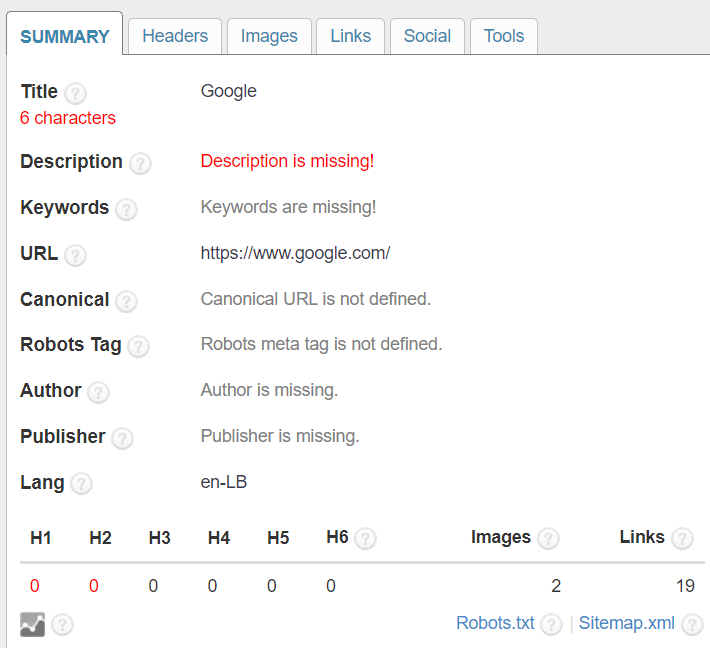Click the page URL https://www.google.com/
This screenshot has width=710, height=648.
tap(295, 254)
